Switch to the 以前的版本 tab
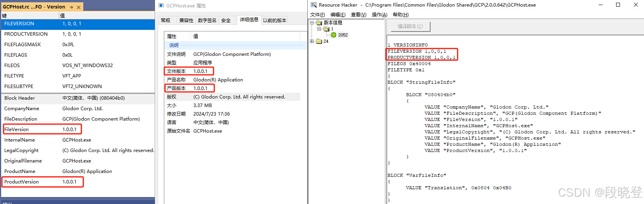Image resolution: width=644 pixels, height=204 pixels. pyautogui.click(x=275, y=21)
